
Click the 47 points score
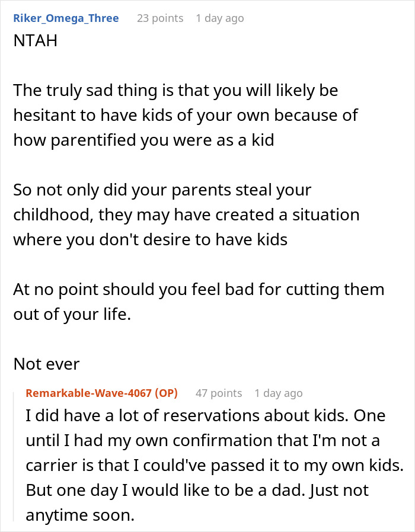(x=218, y=393)
